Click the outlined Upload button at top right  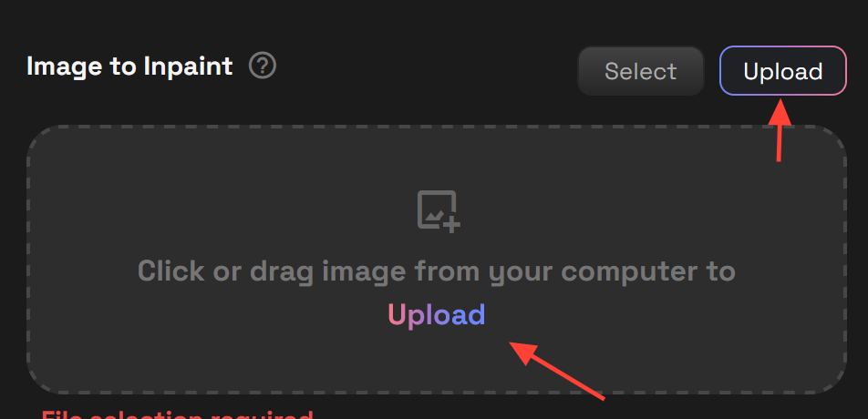782,71
